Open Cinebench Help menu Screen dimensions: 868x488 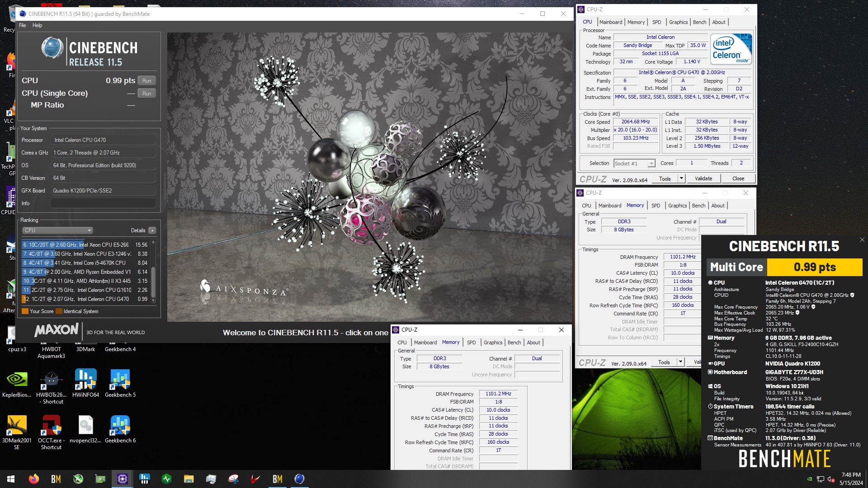tap(37, 25)
